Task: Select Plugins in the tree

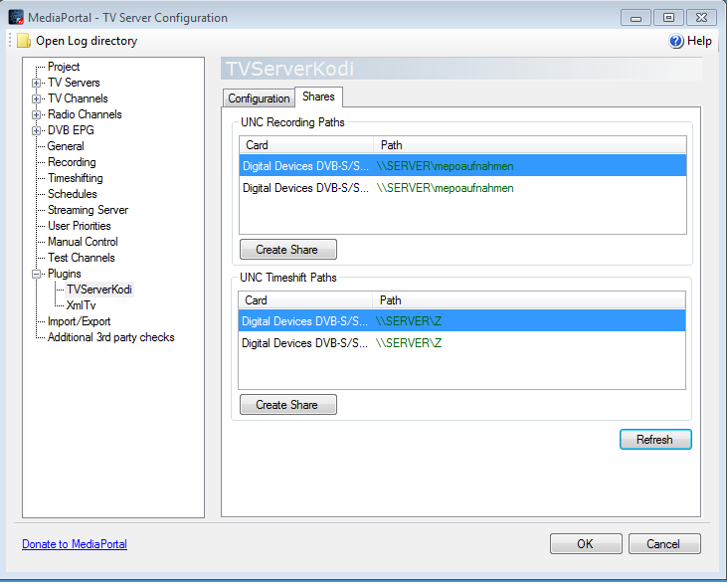Action: (x=64, y=274)
